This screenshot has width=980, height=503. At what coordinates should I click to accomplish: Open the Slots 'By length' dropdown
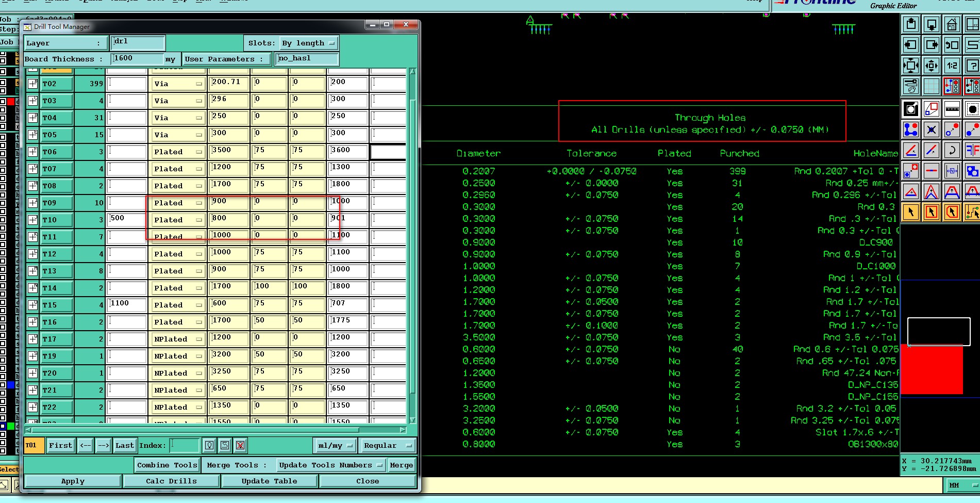pyautogui.click(x=308, y=43)
